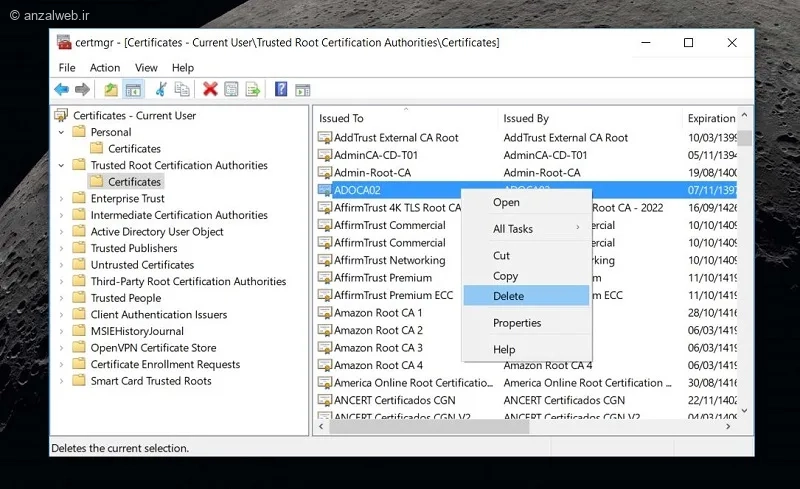Screen dimensions: 800x489
Task: Click the vertical scrollbar up arrow
Action: tap(744, 115)
